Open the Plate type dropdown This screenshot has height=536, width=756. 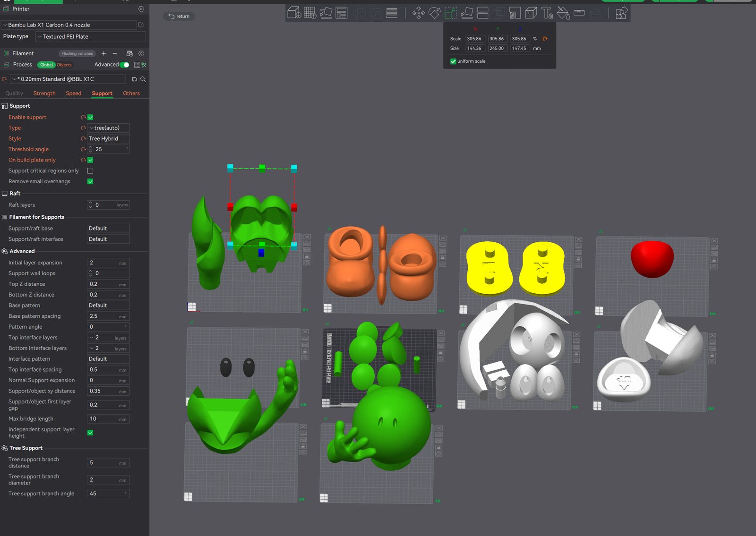coord(91,36)
